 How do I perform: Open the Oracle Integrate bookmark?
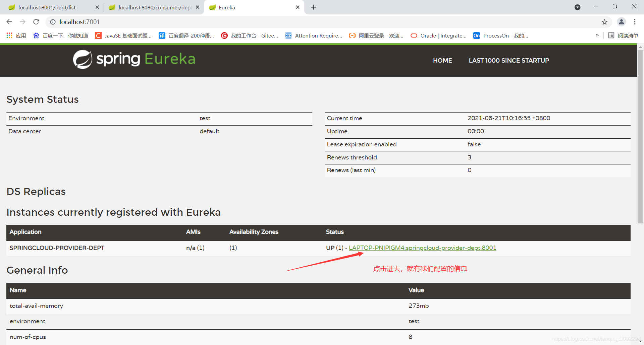pos(438,36)
